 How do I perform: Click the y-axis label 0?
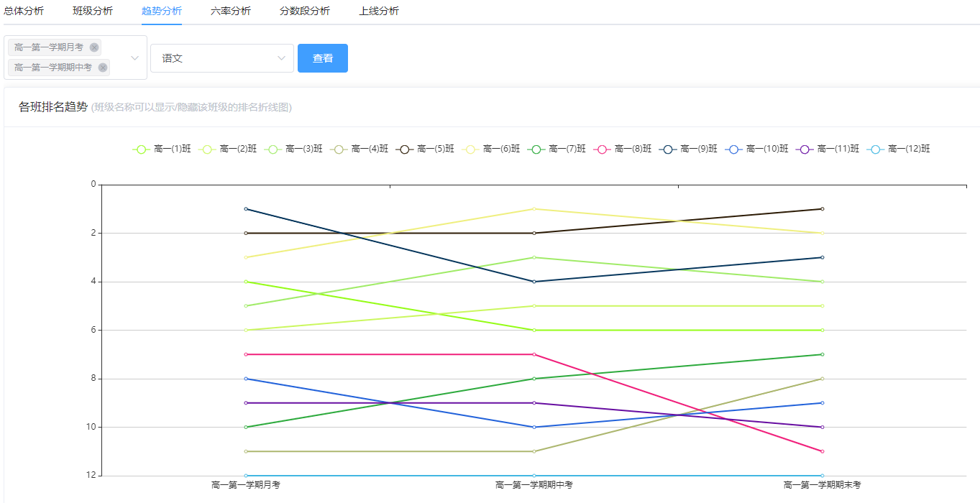(x=93, y=185)
